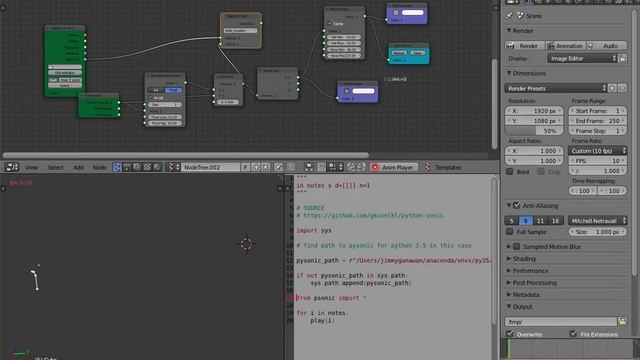Screen dimensions: 640x360
Task: Open the Select menu in node editor
Action: [56, 167]
